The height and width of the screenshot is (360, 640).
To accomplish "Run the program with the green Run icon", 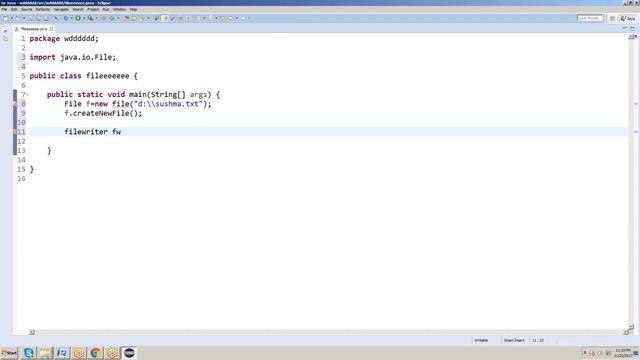I will coord(78,18).
